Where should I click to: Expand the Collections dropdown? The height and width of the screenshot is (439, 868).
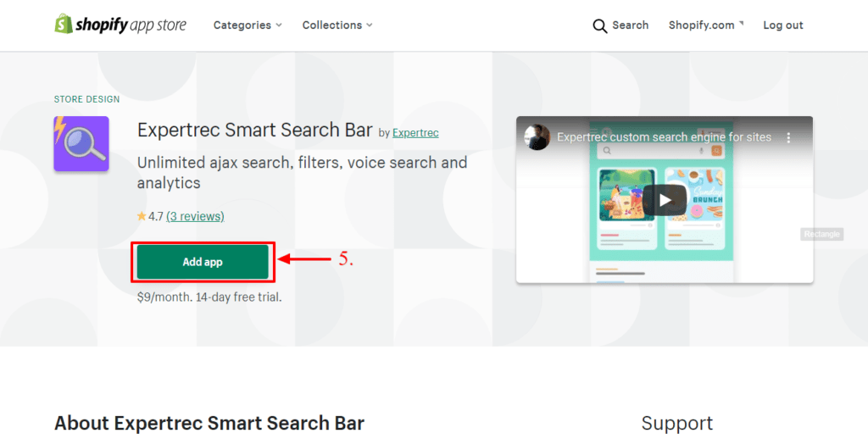click(x=337, y=25)
